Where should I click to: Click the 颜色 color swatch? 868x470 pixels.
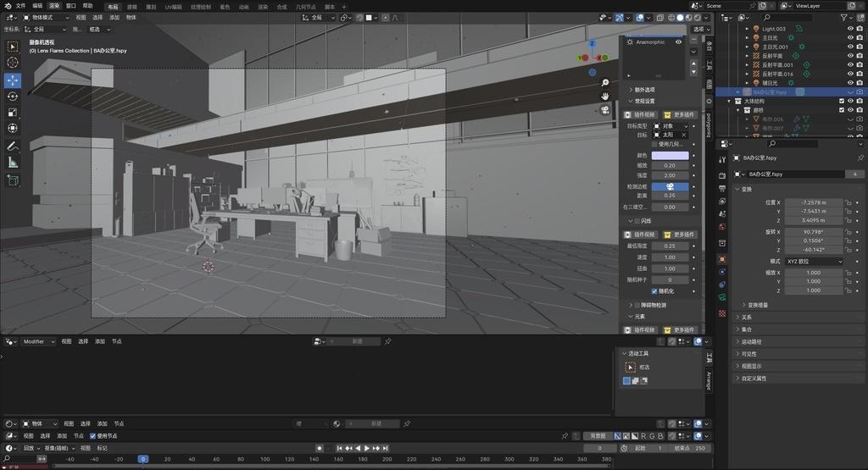(x=670, y=155)
